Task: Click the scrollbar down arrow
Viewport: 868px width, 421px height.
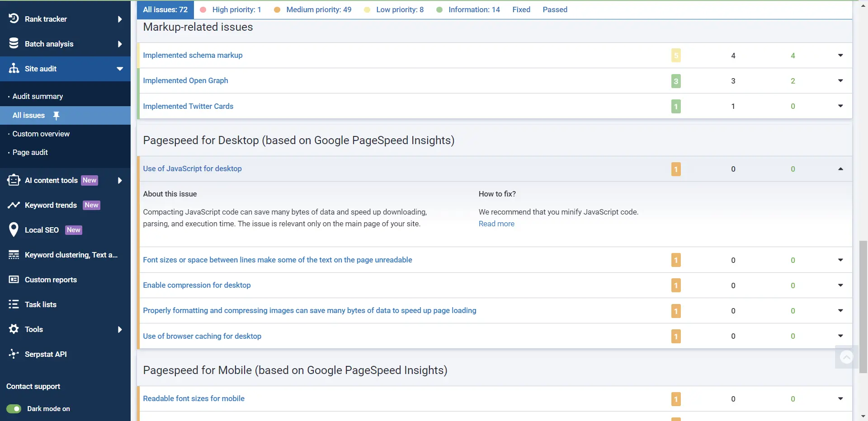Action: [863, 416]
